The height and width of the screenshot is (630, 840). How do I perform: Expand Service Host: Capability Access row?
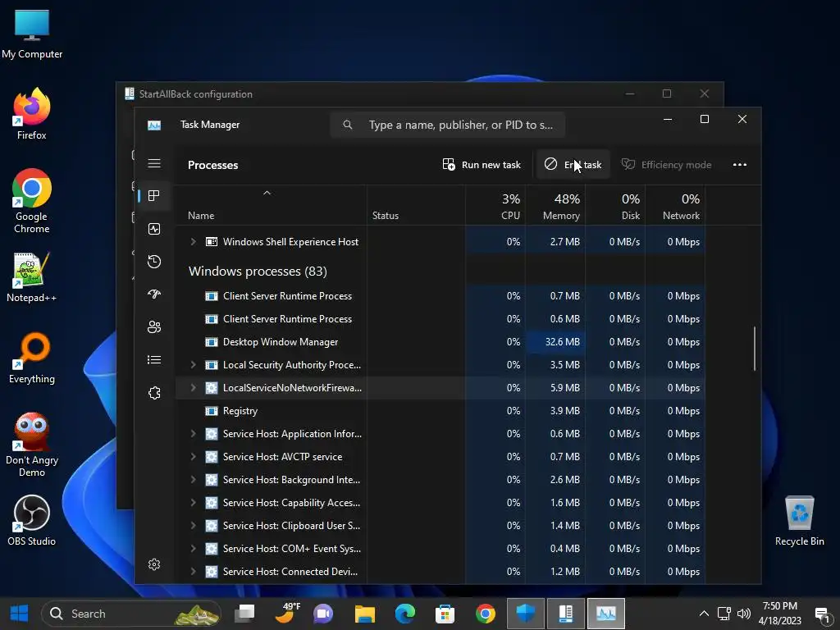coord(193,503)
